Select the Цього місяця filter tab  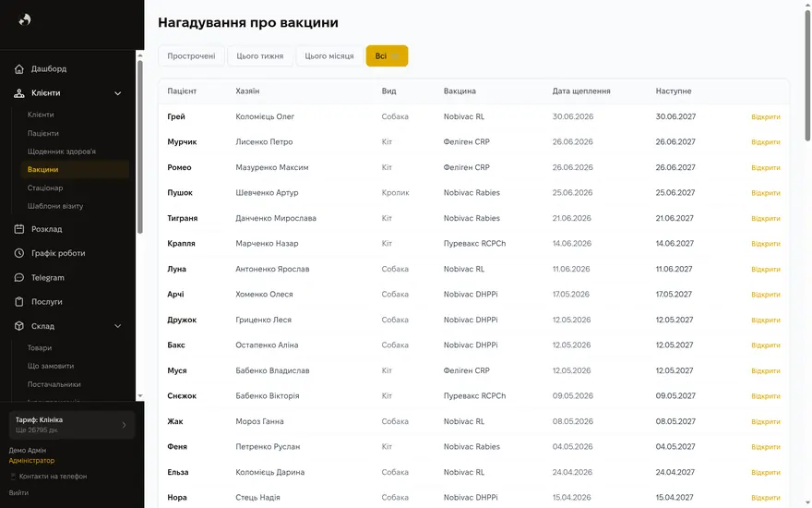329,56
